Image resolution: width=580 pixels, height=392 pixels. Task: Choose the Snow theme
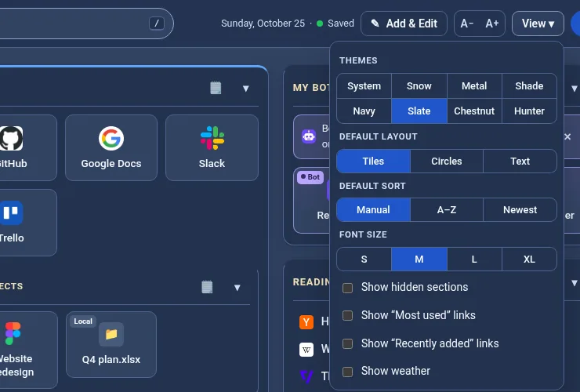point(419,86)
